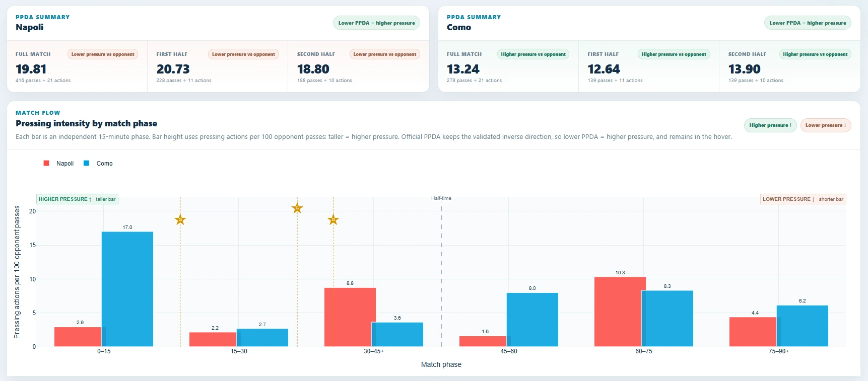
Task: Toggle the Napoli series in the chart legend
Action: click(x=59, y=164)
